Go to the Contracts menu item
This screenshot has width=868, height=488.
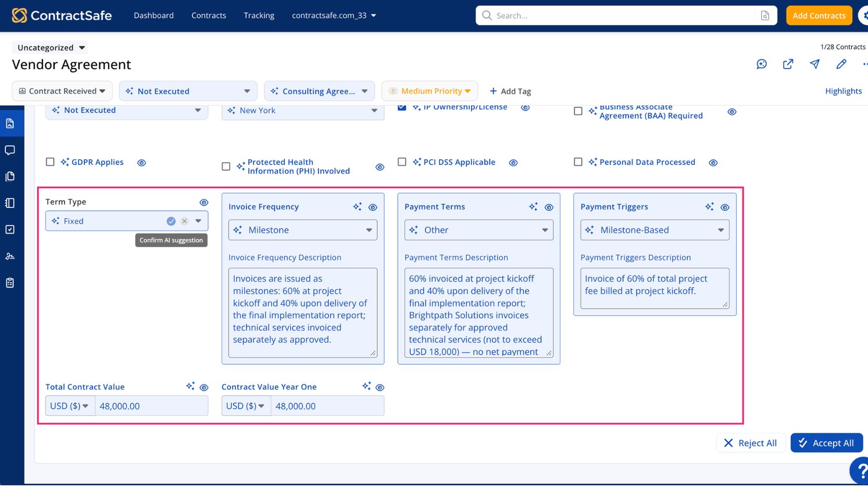click(x=209, y=16)
